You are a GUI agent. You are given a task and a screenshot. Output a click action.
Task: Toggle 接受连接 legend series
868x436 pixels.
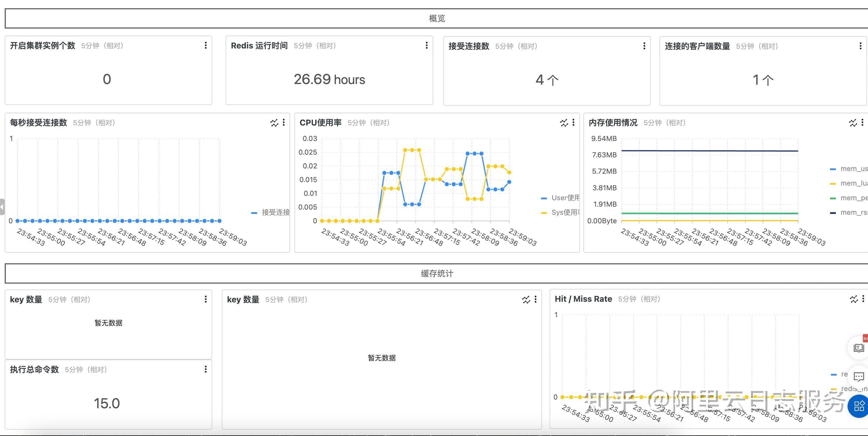click(x=271, y=212)
